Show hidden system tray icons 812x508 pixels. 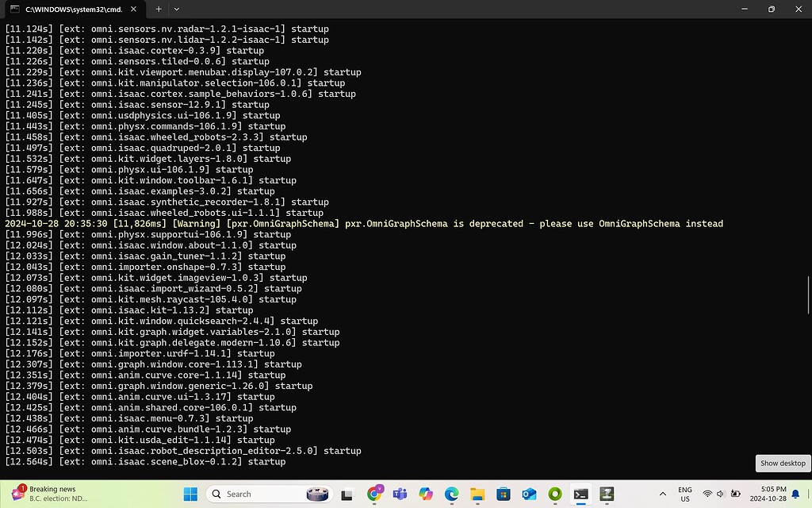[x=662, y=494]
